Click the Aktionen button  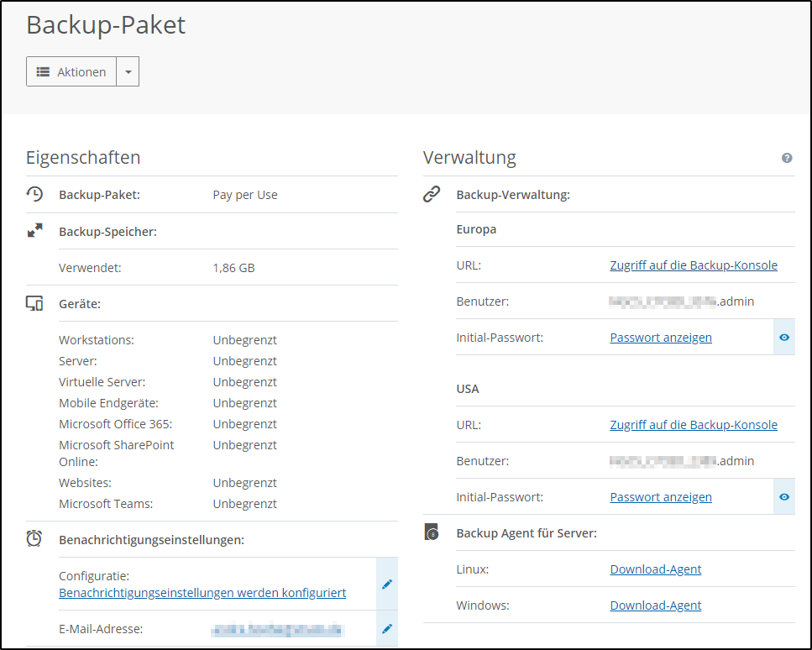(71, 72)
